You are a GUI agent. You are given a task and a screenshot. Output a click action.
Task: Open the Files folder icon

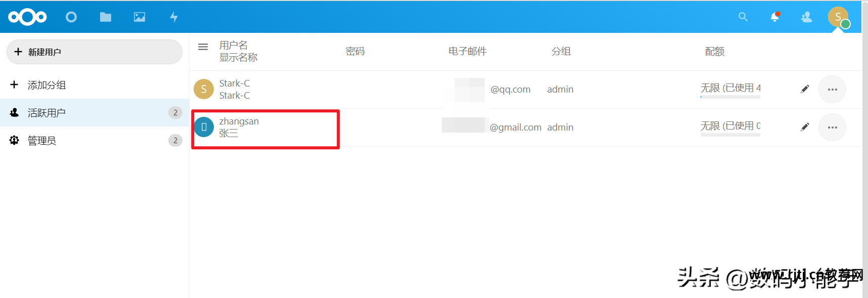[x=106, y=17]
